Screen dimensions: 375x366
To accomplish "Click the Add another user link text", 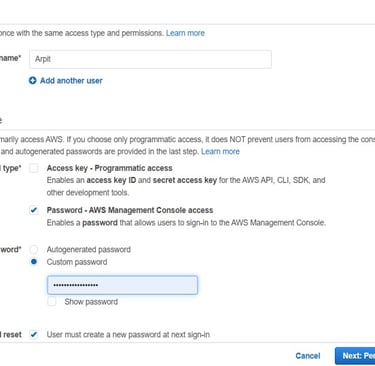I will 71,81.
